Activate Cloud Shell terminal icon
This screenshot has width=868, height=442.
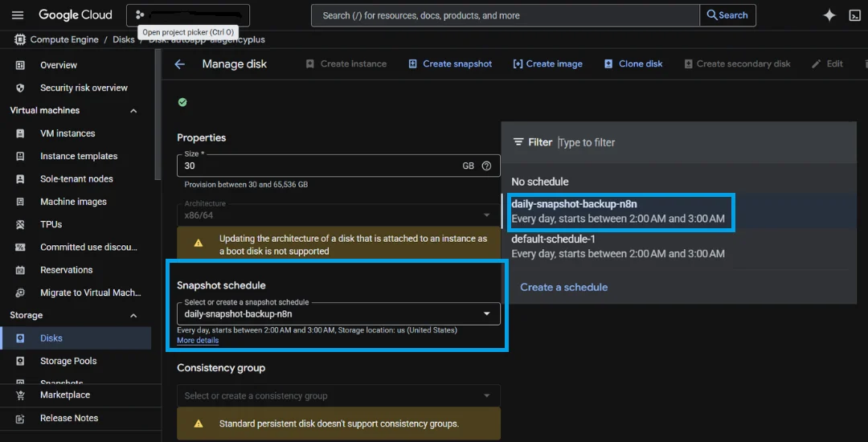click(854, 15)
